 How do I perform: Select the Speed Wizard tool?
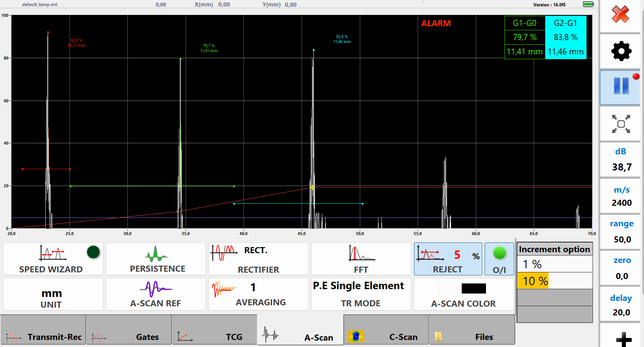(53, 259)
